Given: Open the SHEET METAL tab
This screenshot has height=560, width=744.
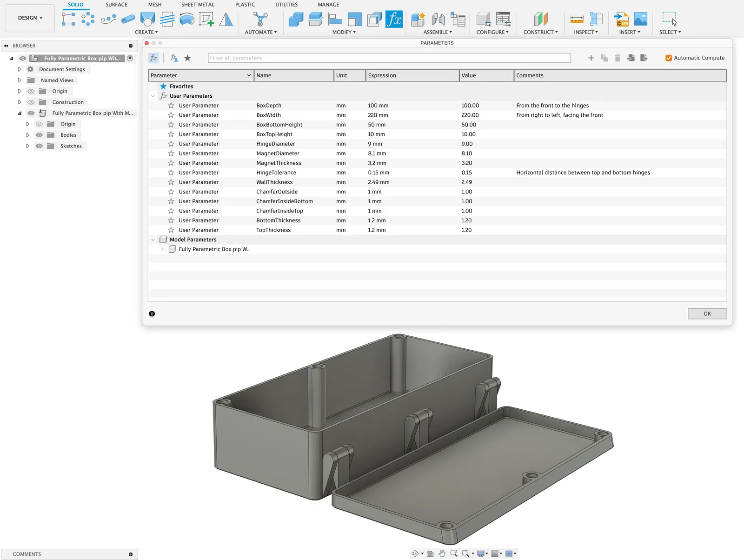Looking at the screenshot, I should coord(198,5).
